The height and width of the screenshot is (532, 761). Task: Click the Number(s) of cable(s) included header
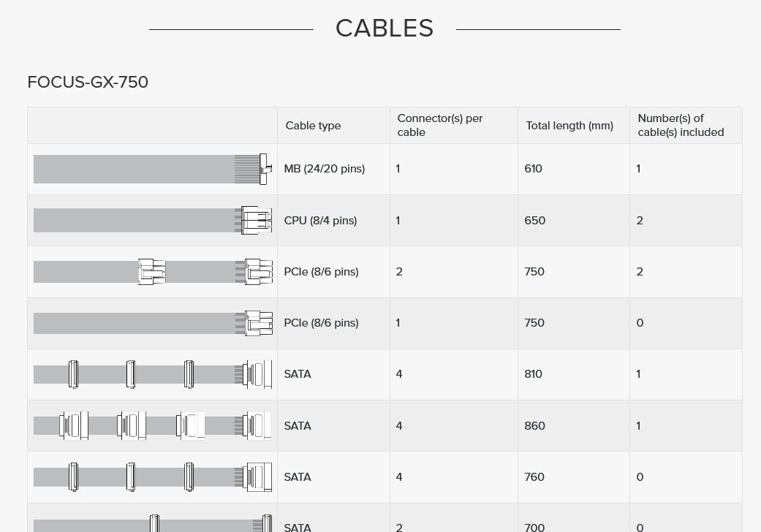point(681,125)
